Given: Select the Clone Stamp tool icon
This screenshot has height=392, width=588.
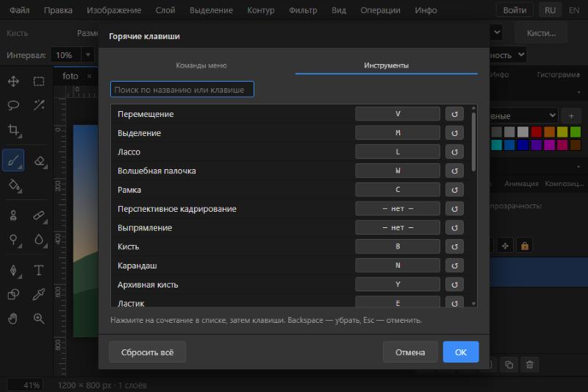Looking at the screenshot, I should point(13,215).
